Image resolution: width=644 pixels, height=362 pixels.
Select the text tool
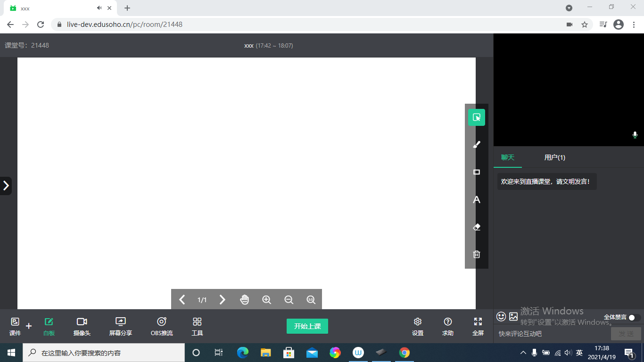coord(477,199)
